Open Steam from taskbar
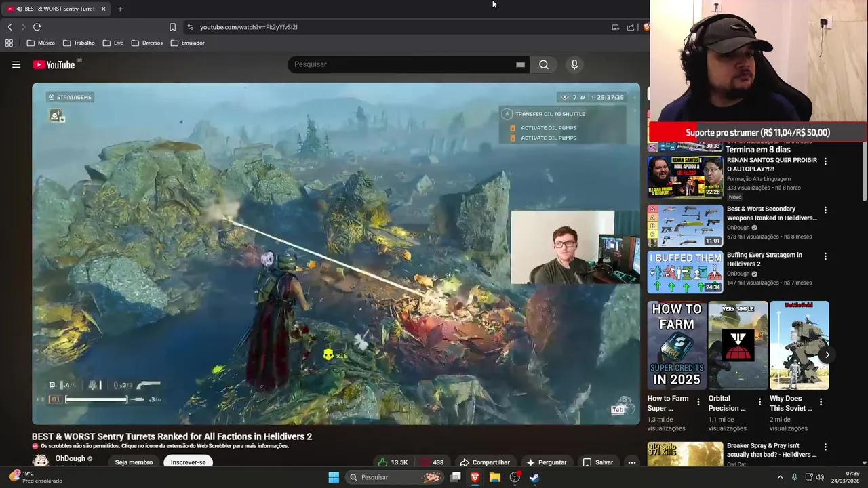This screenshot has height=488, width=868. pyautogui.click(x=534, y=477)
